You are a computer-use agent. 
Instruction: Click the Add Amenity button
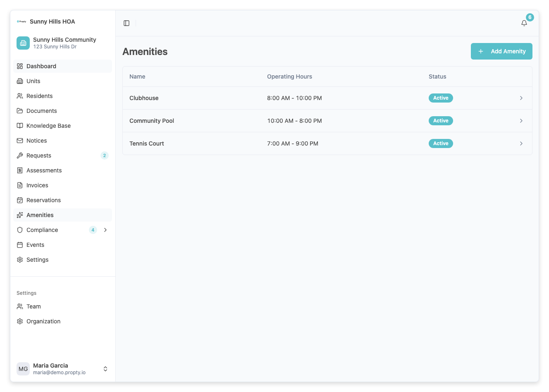[501, 51]
